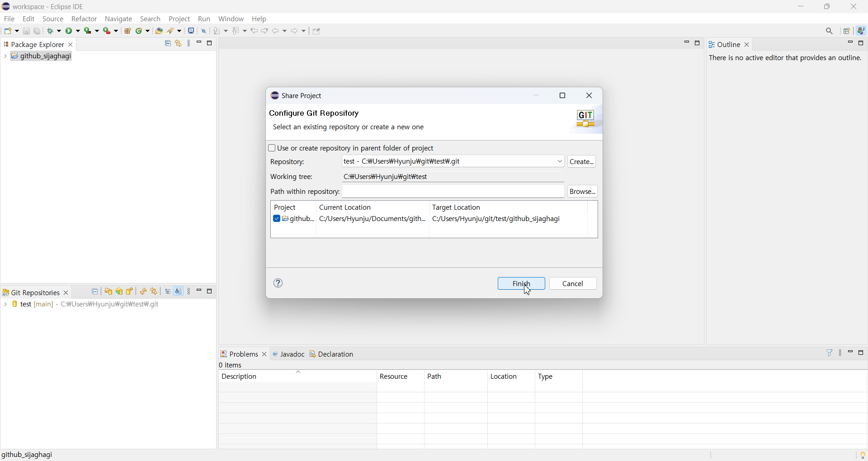
Task: Click the Refresh icon in Git Repositories
Action: (143, 292)
